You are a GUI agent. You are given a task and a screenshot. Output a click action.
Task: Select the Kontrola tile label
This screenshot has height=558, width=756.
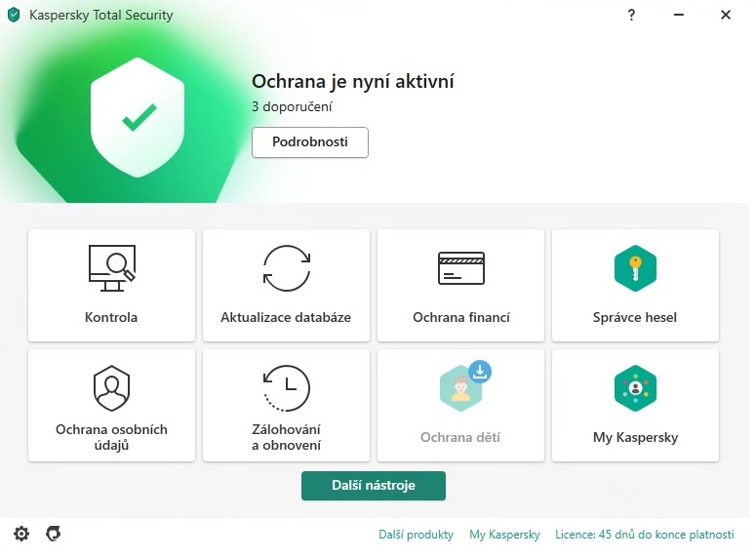(x=111, y=317)
